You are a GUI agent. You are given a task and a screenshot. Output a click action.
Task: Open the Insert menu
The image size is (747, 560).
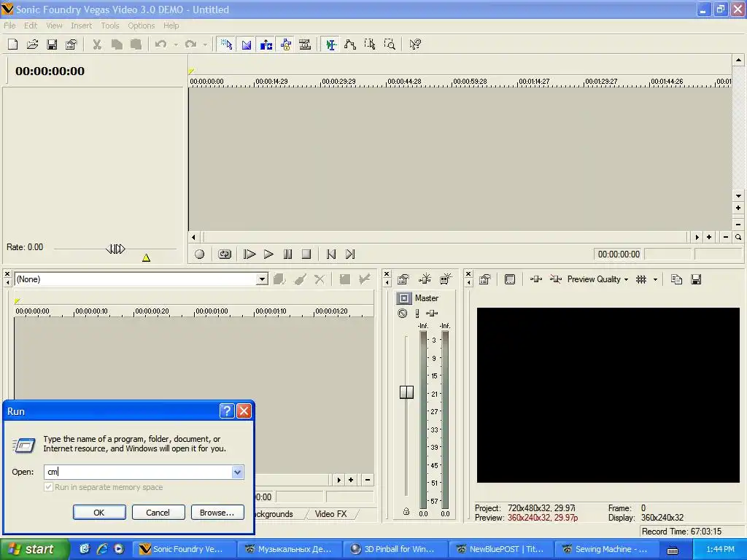pyautogui.click(x=82, y=26)
